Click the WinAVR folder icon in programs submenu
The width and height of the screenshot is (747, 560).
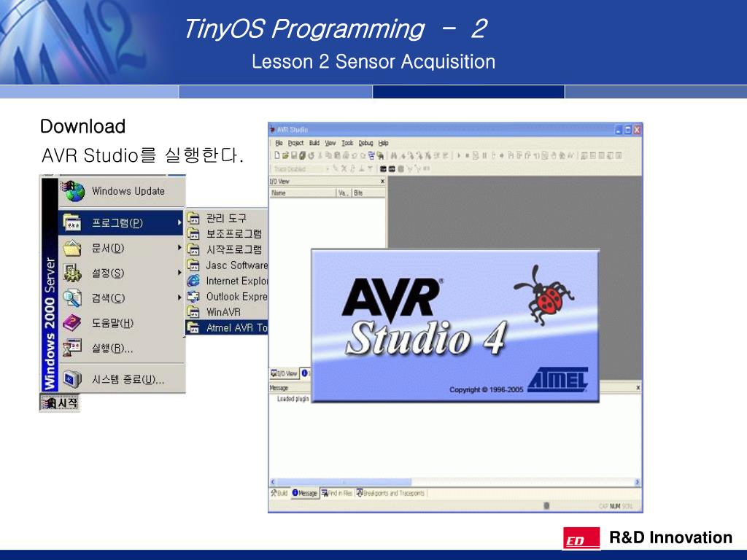tap(193, 312)
